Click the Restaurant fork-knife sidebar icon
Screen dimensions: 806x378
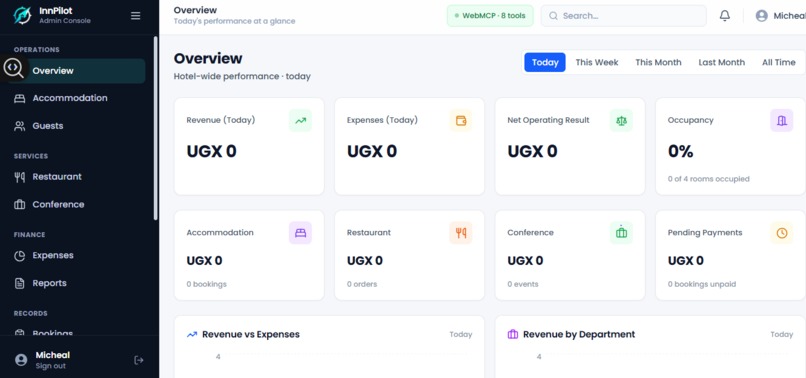(20, 177)
